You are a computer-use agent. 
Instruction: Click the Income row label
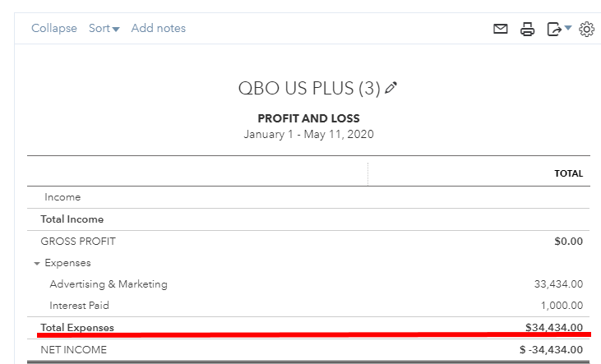62,197
